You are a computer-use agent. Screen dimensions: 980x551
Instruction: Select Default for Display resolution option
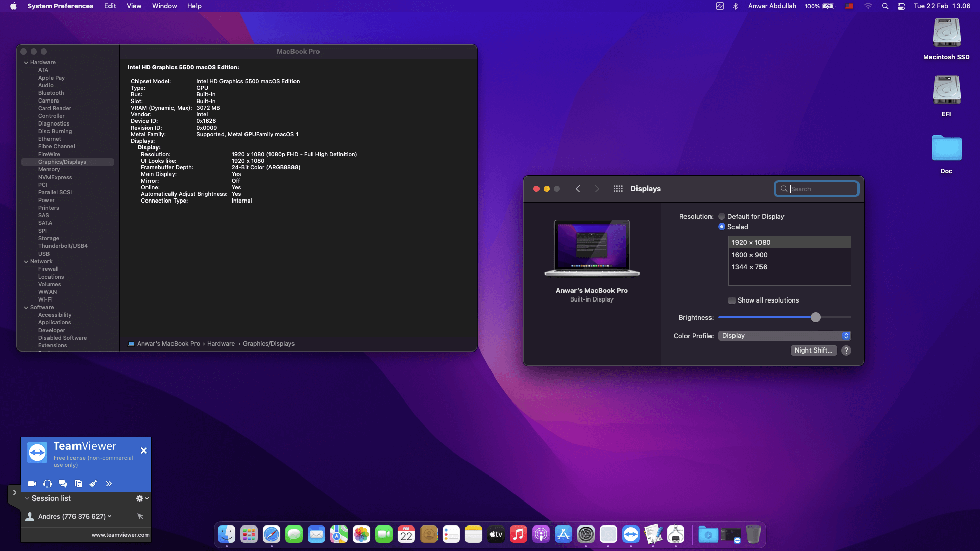[x=722, y=216]
